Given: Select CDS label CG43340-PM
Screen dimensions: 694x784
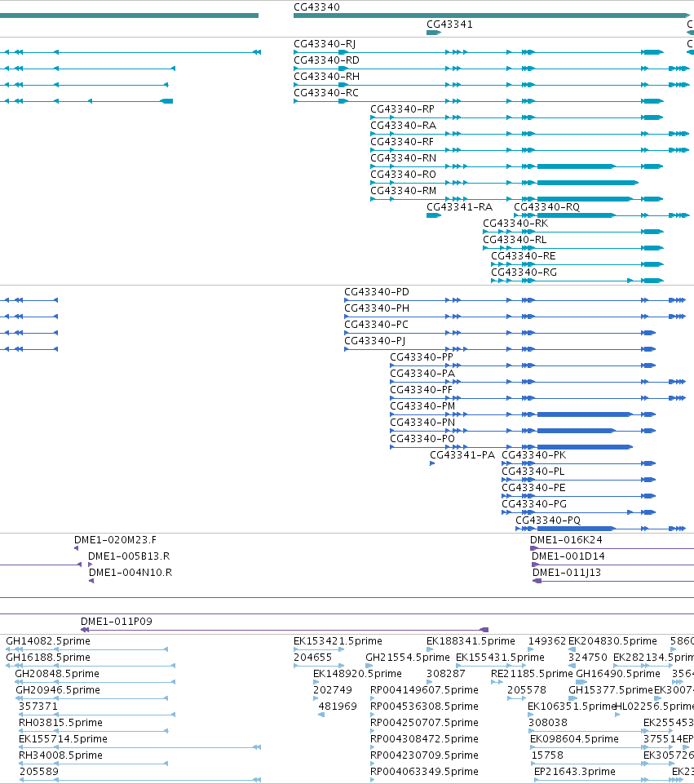Looking at the screenshot, I should point(422,406).
